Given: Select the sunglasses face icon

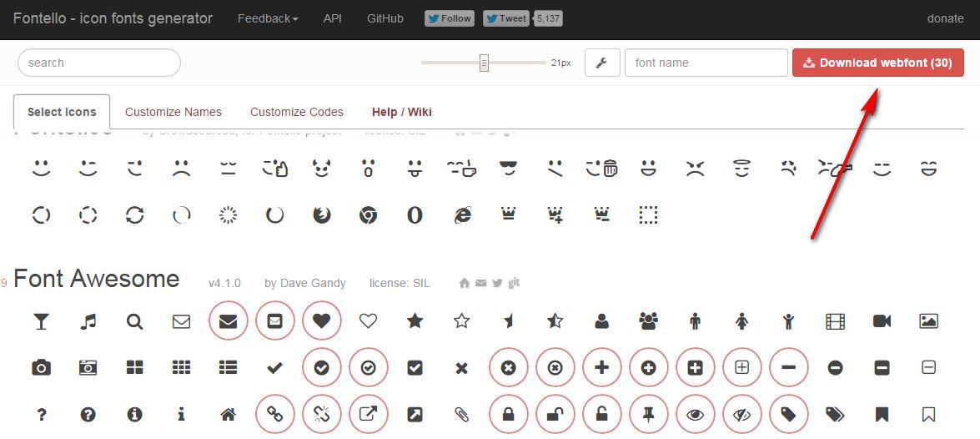Looking at the screenshot, I should (508, 169).
